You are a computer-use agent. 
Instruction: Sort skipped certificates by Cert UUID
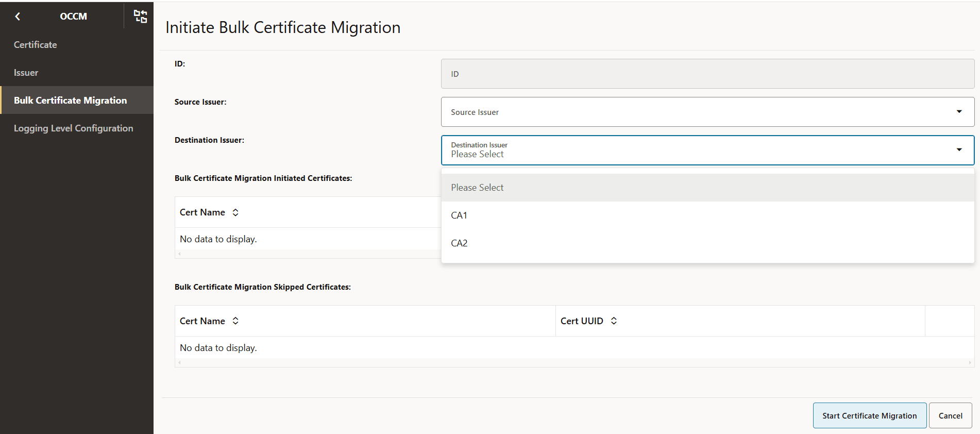[614, 321]
